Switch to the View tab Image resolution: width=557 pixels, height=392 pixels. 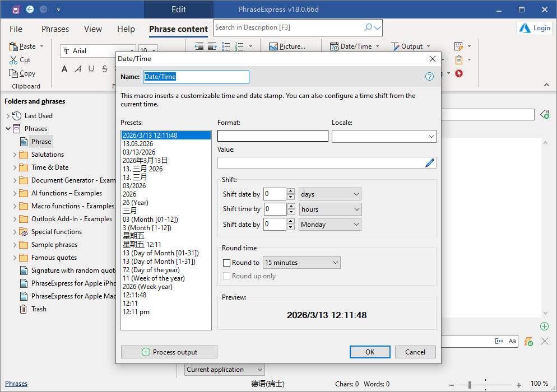(93, 29)
